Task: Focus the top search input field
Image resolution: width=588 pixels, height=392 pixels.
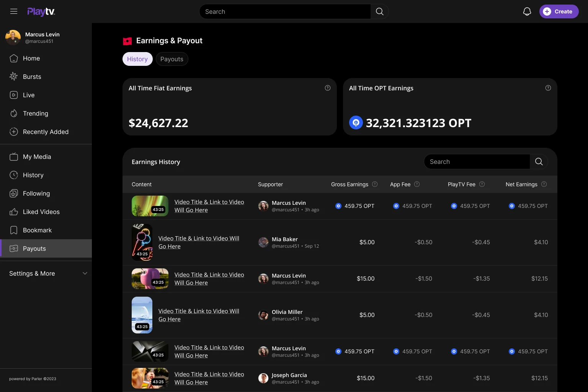Action: pos(285,11)
